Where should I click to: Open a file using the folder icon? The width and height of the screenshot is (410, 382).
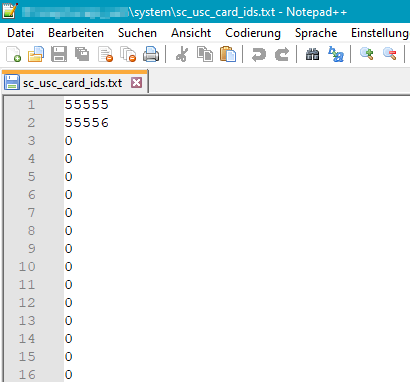point(36,54)
